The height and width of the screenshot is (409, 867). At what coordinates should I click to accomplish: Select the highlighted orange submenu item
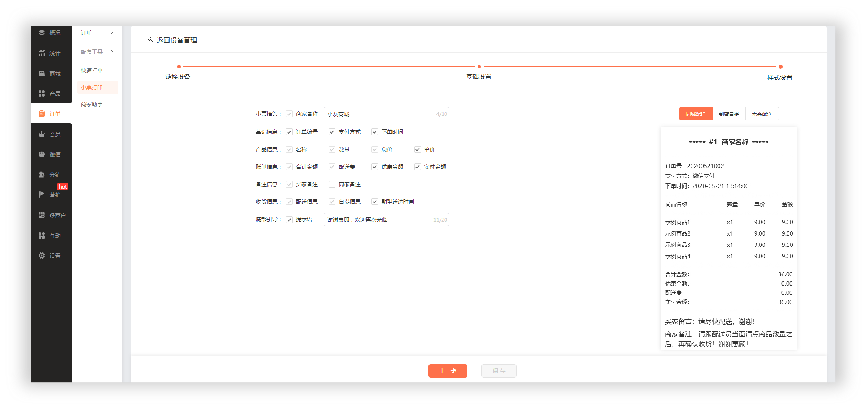pos(91,87)
